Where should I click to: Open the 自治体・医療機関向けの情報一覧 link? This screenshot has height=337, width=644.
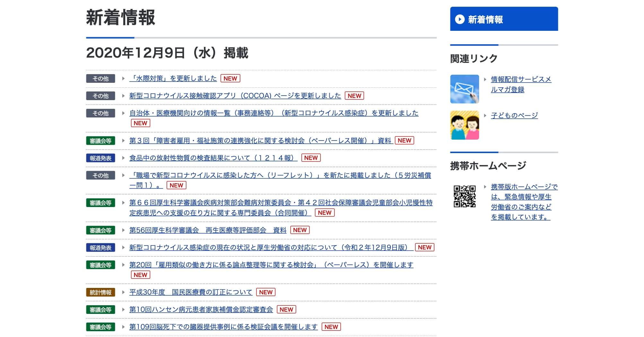274,113
